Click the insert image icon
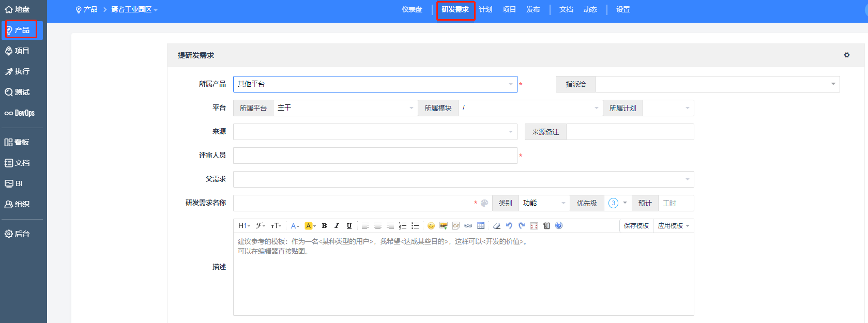 pos(443,226)
